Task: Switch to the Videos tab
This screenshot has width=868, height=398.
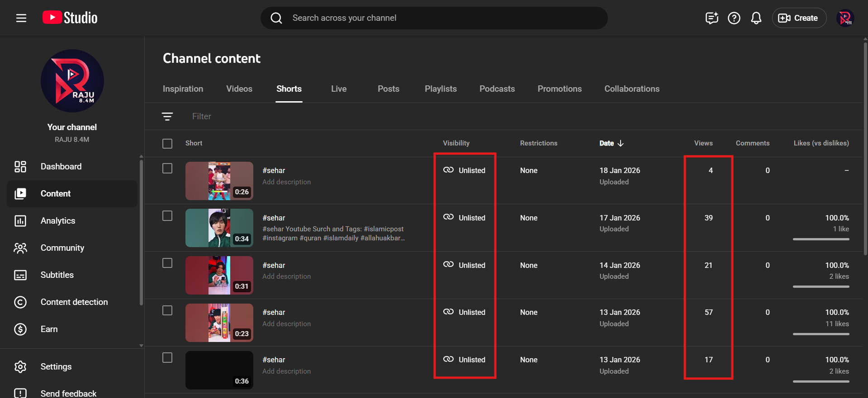Action: click(239, 89)
